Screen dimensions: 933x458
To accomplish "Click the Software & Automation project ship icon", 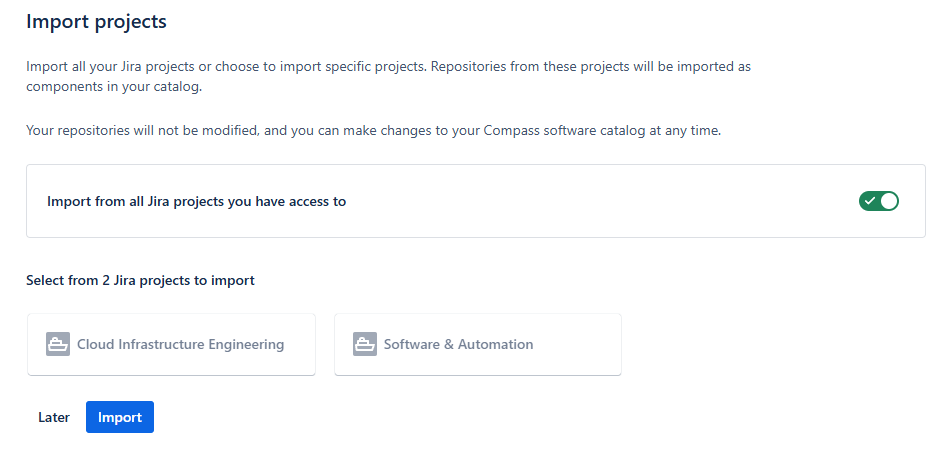I will 365,344.
